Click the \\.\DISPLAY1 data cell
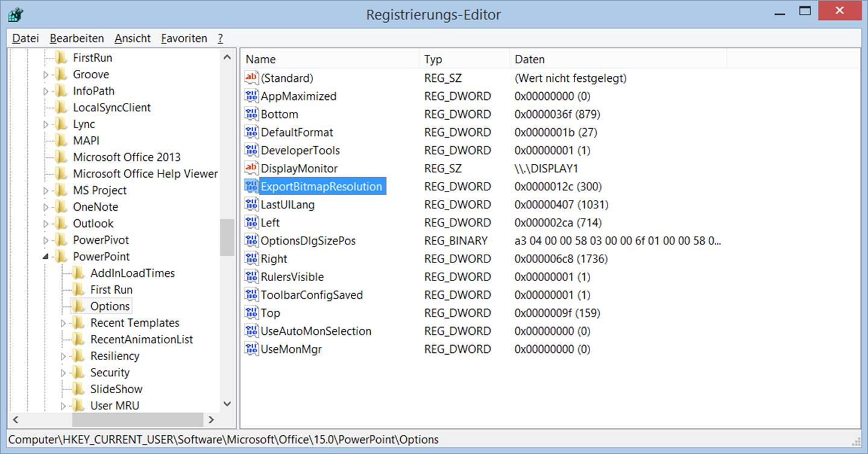 (546, 168)
